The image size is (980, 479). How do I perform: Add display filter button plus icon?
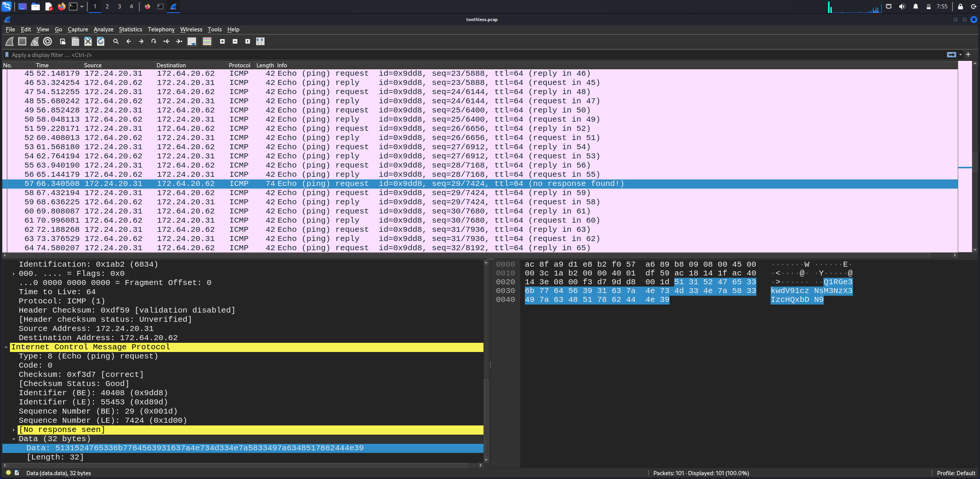(x=968, y=55)
